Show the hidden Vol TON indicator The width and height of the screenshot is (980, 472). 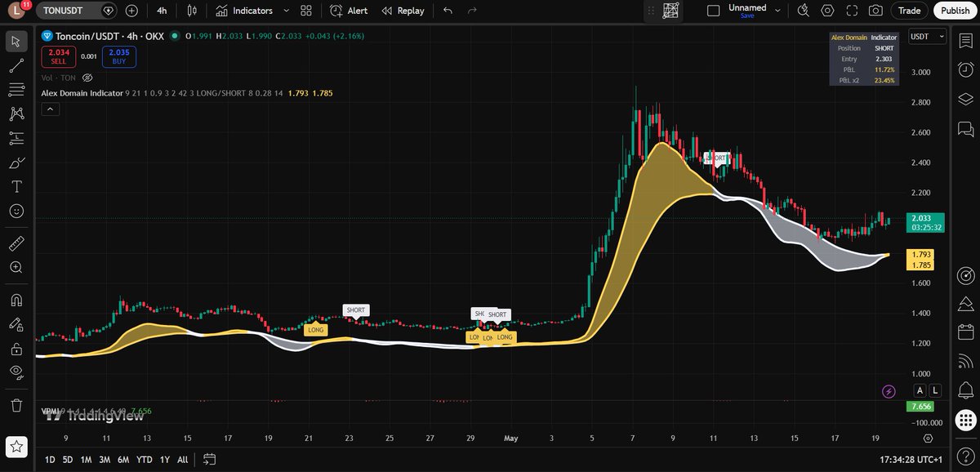(87, 78)
